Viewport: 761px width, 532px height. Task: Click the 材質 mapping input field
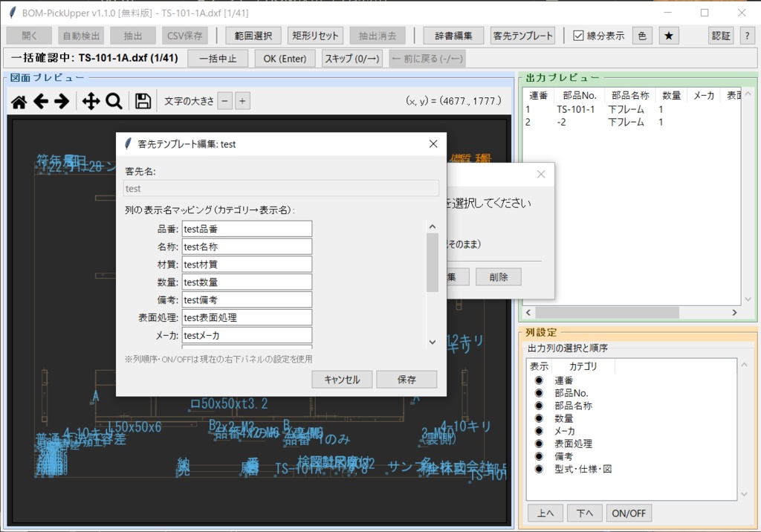[247, 265]
